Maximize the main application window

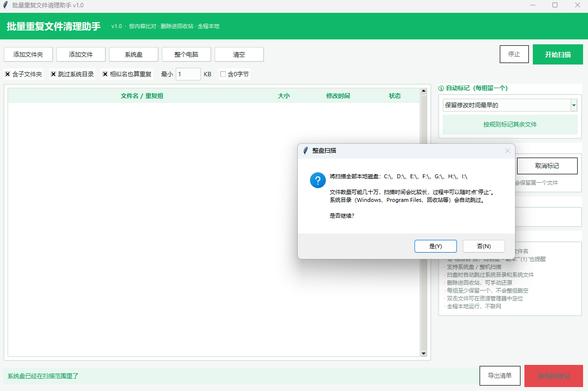click(x=555, y=5)
